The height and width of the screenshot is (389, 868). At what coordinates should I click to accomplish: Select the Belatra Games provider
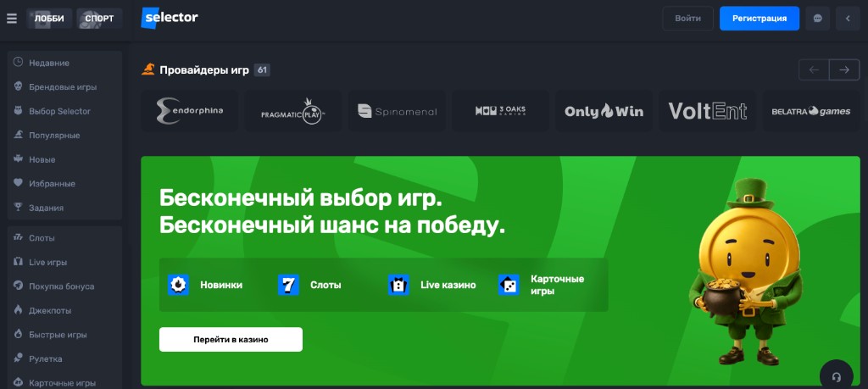(x=811, y=111)
